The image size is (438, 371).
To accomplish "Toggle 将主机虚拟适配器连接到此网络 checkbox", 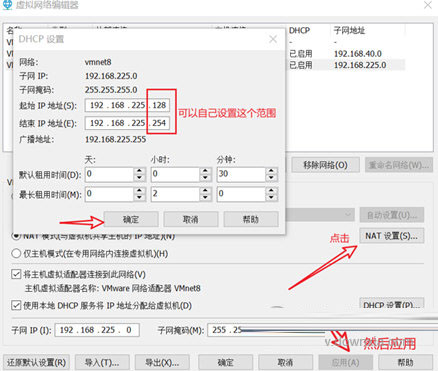I will [16, 274].
